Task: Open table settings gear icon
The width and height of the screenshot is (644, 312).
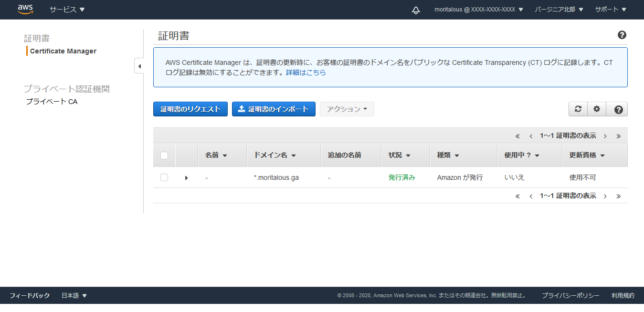Action: 597,109
